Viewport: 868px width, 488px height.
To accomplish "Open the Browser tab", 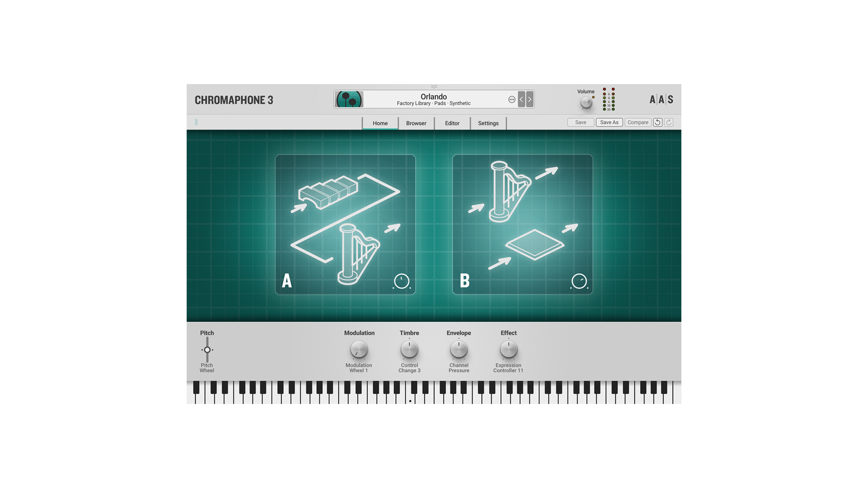I will pos(416,123).
